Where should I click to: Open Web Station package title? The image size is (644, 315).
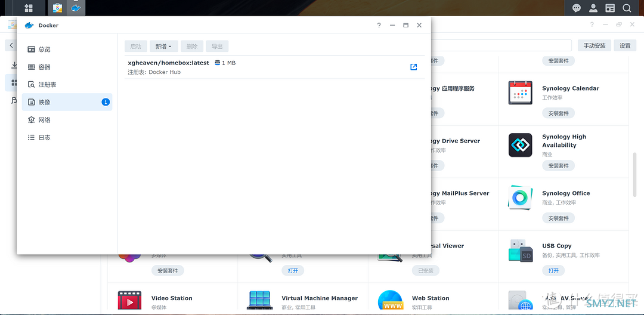tap(431, 298)
